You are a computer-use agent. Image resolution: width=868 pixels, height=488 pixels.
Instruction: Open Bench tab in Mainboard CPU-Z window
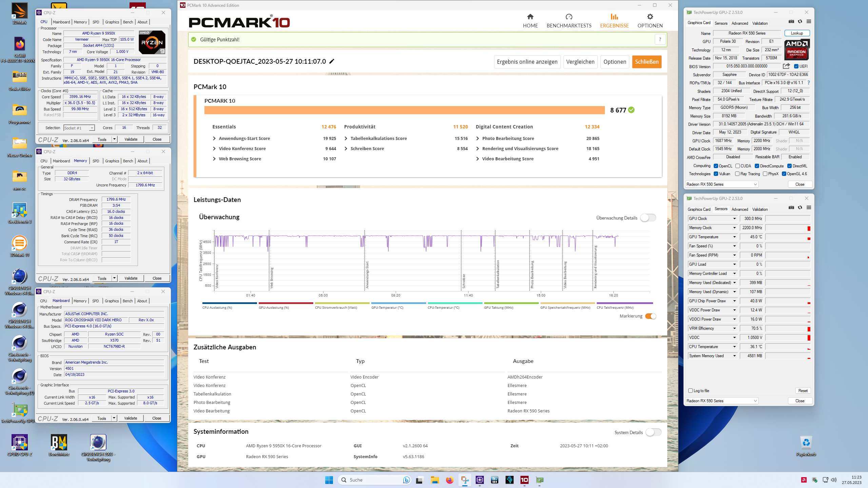pyautogui.click(x=127, y=301)
